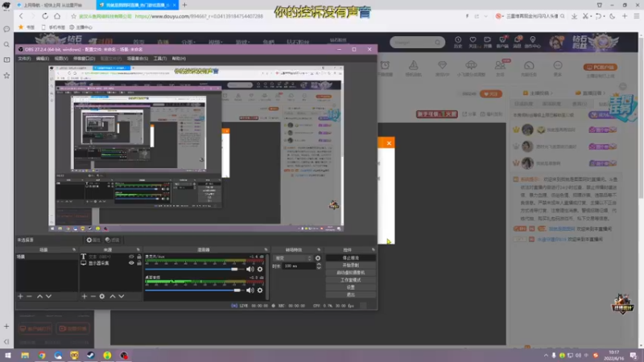Remove selected source with minus icon

(93, 296)
